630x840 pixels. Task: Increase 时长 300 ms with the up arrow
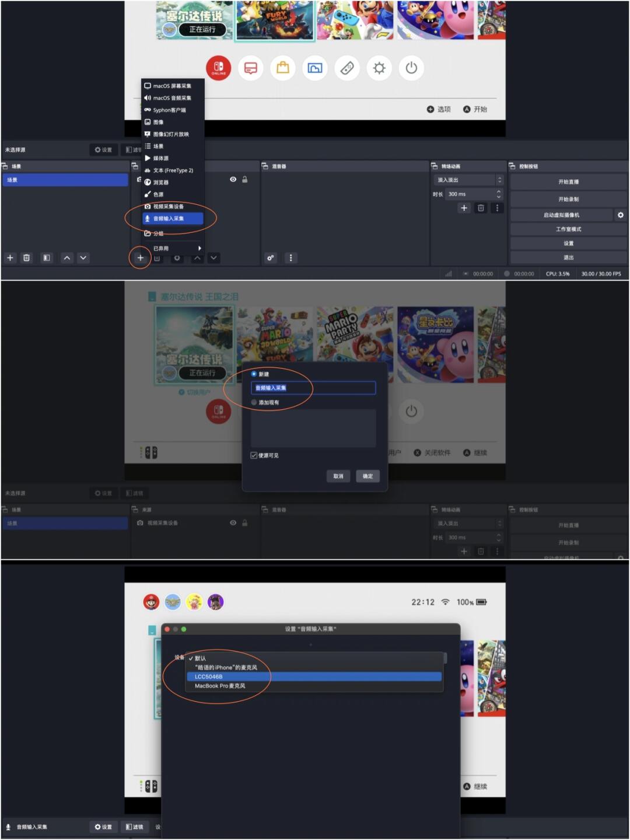coord(499,191)
